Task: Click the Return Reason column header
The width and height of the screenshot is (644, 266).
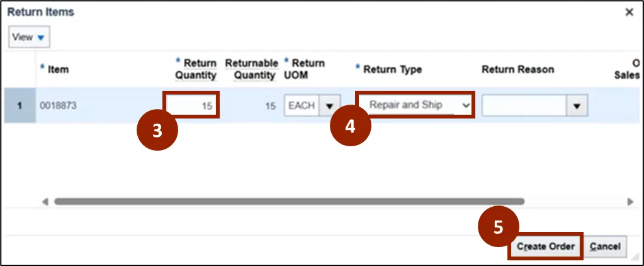Action: 517,69
